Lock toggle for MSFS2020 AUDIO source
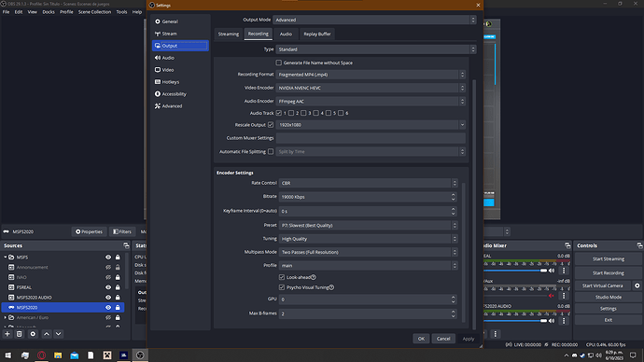This screenshot has width=644, height=362. [x=118, y=298]
